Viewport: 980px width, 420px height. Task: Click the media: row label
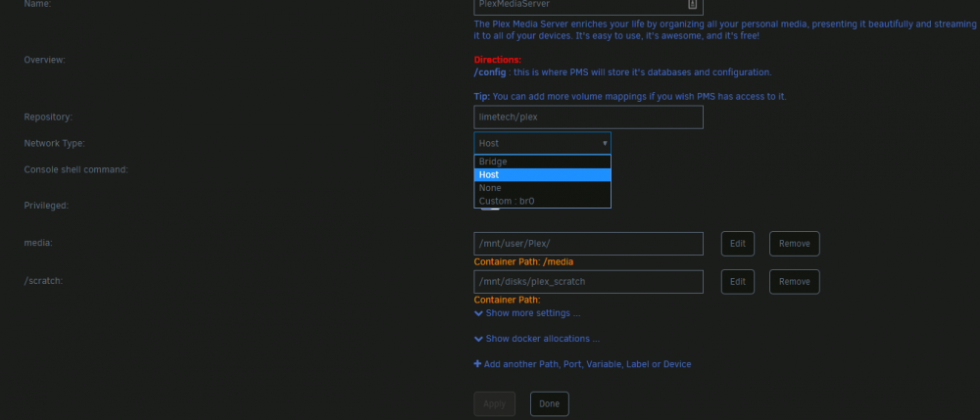38,243
